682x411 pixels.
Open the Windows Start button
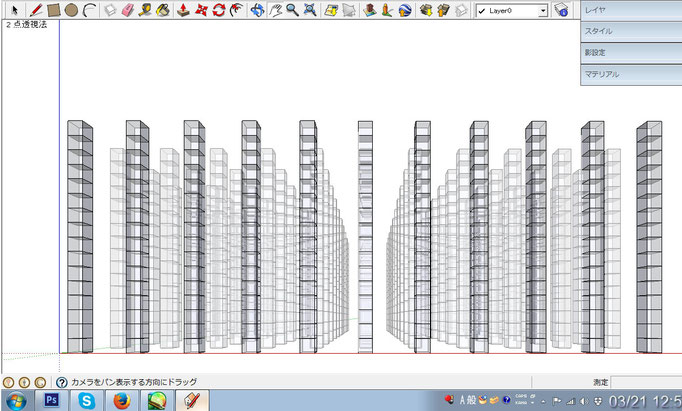(16, 401)
